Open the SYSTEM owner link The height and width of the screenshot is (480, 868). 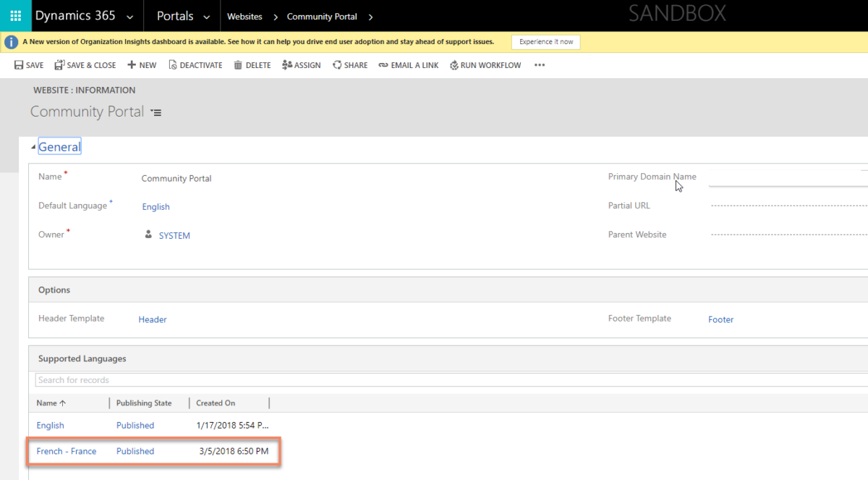point(174,235)
